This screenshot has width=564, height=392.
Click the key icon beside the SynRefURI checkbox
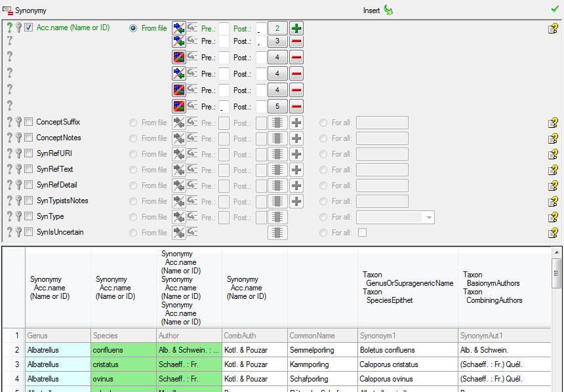pos(18,154)
